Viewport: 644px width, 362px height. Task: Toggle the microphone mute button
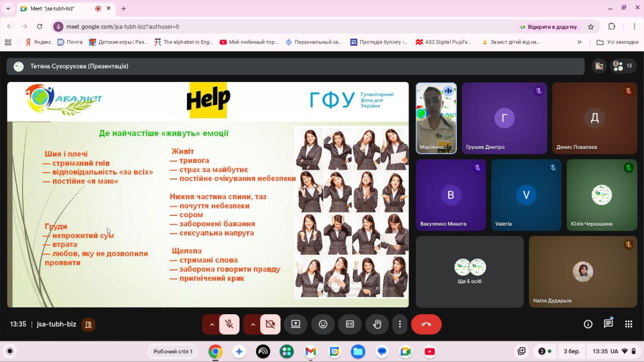pos(229,324)
